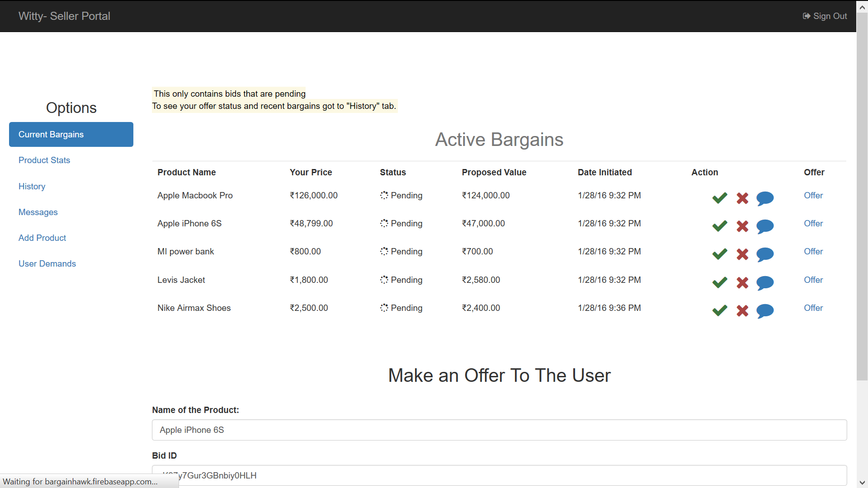The height and width of the screenshot is (488, 868).
Task: Sign out of the seller portal
Action: tap(825, 16)
